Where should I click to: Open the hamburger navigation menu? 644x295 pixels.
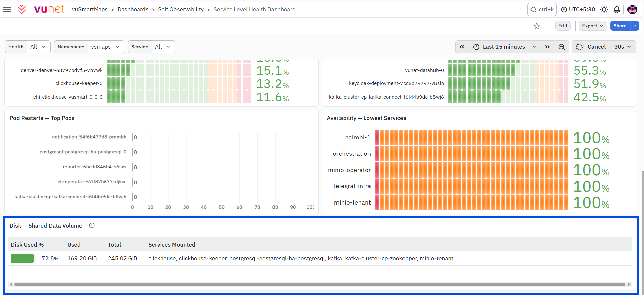point(7,9)
